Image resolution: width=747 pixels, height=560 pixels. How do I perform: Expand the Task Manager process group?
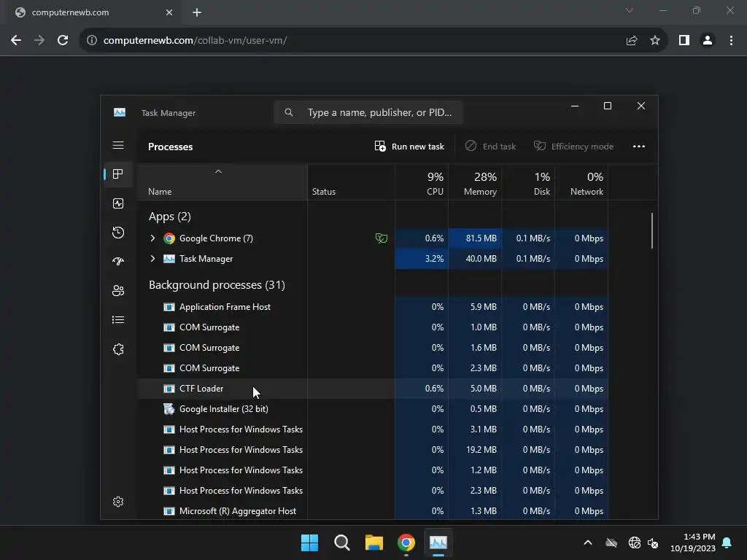pos(152,259)
